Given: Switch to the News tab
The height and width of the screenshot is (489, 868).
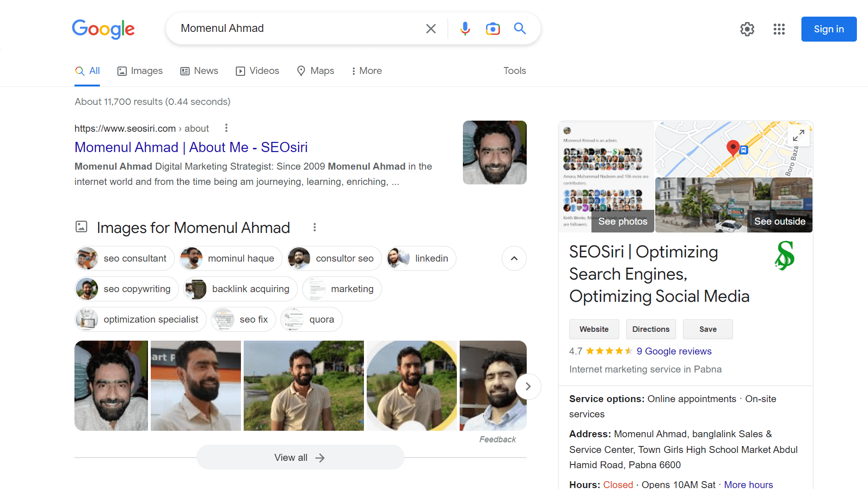Looking at the screenshot, I should pos(199,71).
